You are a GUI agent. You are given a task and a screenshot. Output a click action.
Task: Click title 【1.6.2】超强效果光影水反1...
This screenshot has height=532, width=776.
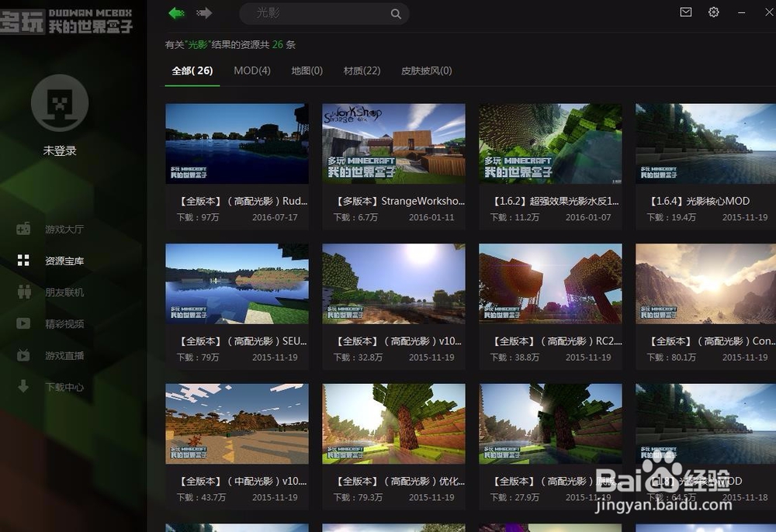tap(555, 201)
